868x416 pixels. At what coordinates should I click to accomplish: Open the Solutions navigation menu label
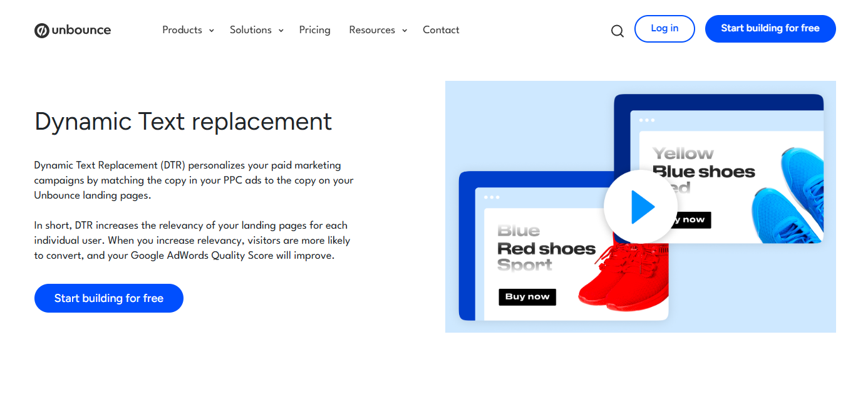[x=251, y=30]
